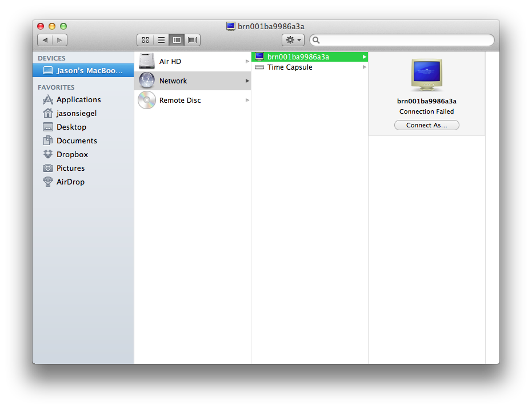Click the laptop icon for Jason's MacBook
Screen dimensions: 532x409
48,70
